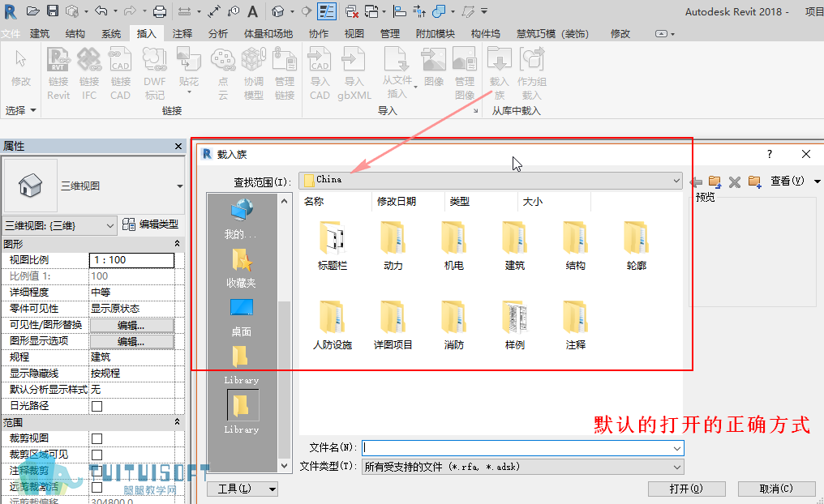Click the Image (图像) tool in ribbon
This screenshot has height=504, width=824.
pos(434,67)
